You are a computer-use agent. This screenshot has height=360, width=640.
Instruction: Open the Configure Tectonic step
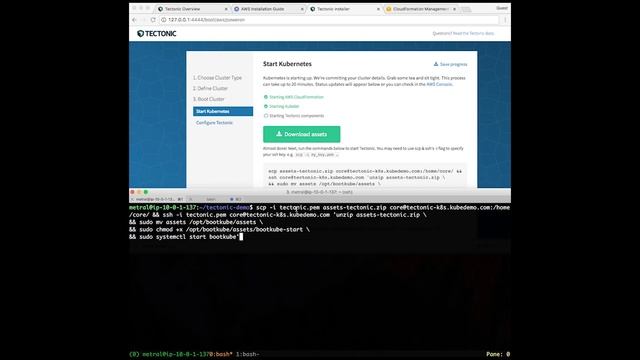tap(214, 122)
